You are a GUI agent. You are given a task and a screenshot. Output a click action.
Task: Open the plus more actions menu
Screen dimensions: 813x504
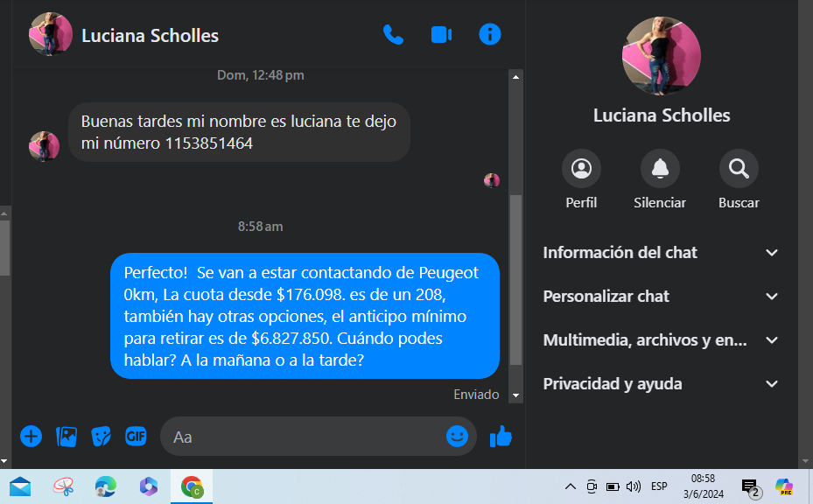(x=32, y=436)
